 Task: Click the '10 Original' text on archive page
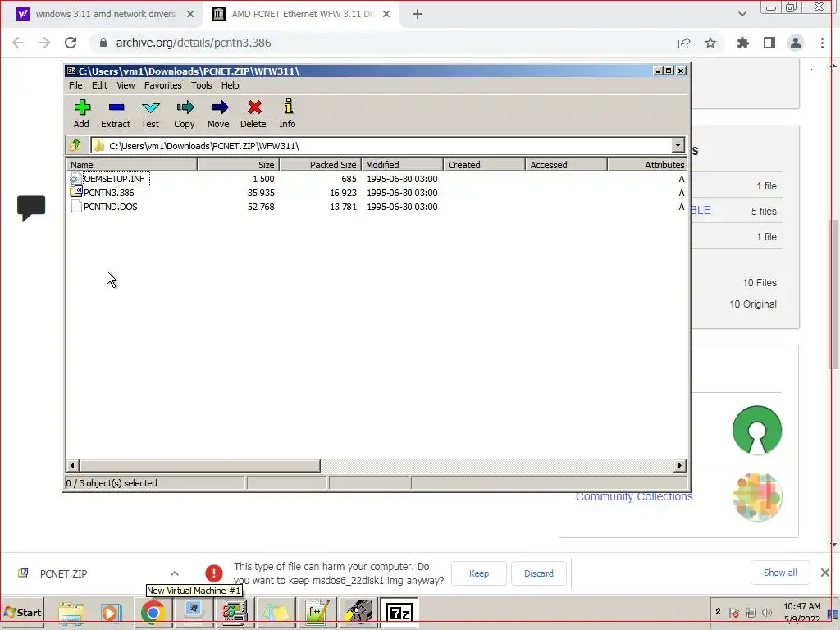(753, 304)
